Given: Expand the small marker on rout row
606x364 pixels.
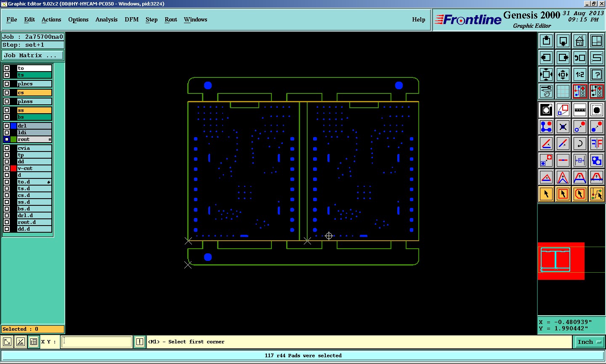Looking at the screenshot, I should pyautogui.click(x=50, y=139).
